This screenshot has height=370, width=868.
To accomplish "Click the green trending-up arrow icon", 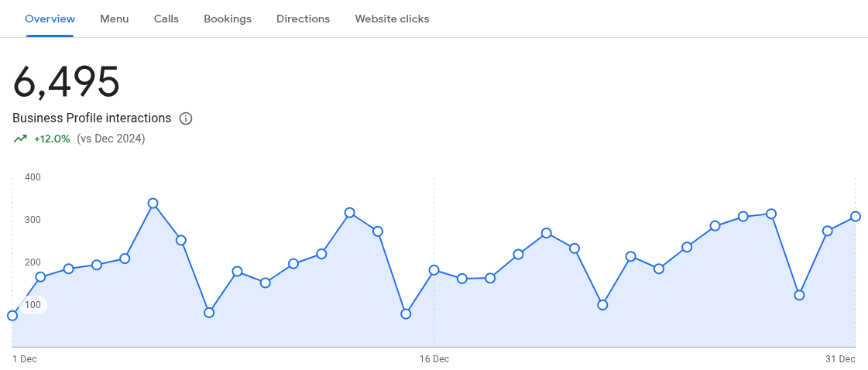I will (20, 139).
